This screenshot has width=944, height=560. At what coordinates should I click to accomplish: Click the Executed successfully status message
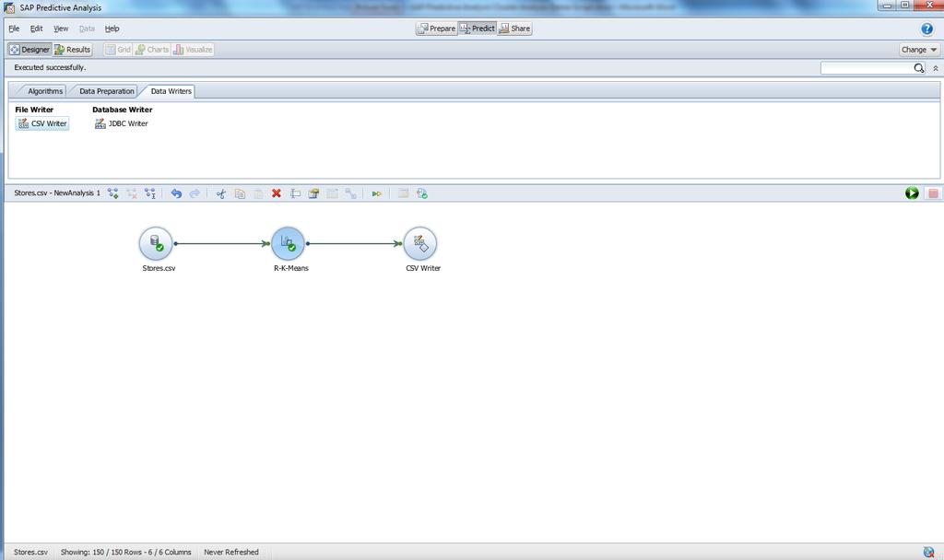tap(50, 67)
